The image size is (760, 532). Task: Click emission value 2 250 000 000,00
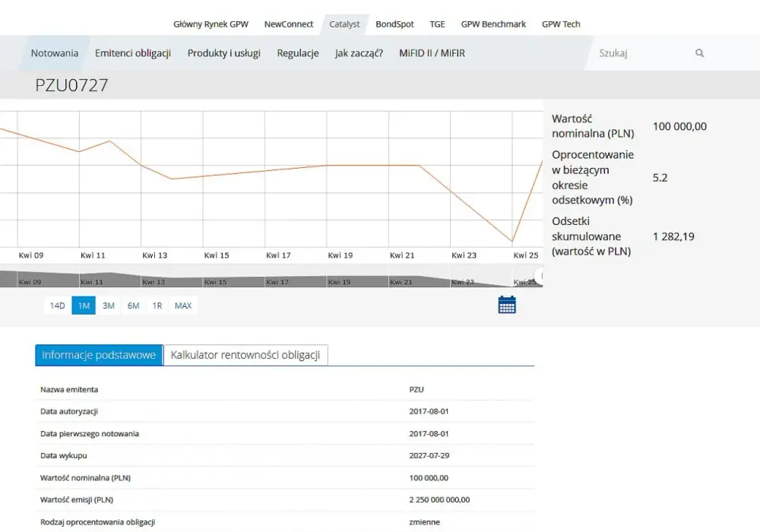click(x=439, y=499)
